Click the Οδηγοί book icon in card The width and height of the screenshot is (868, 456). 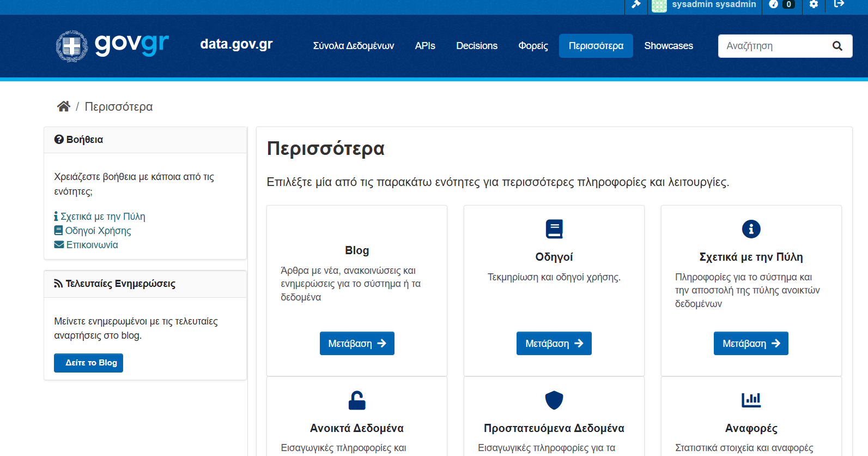[x=554, y=229]
